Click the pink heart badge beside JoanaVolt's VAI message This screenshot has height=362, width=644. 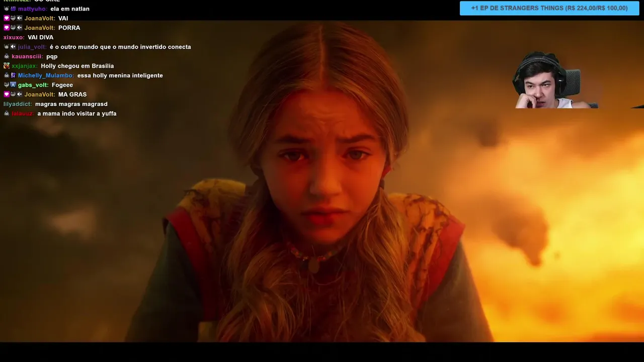(x=7, y=18)
